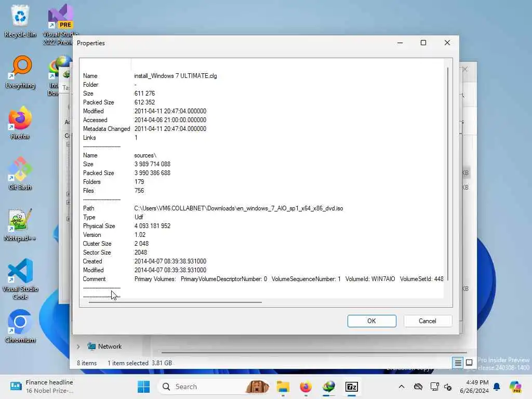This screenshot has width=532, height=399.
Task: Click the sources Size value 3 989 714 088
Action: [152, 164]
